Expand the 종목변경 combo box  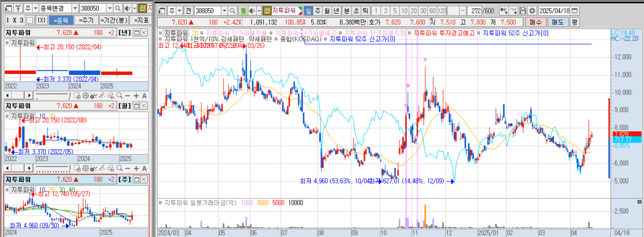[x=75, y=8]
